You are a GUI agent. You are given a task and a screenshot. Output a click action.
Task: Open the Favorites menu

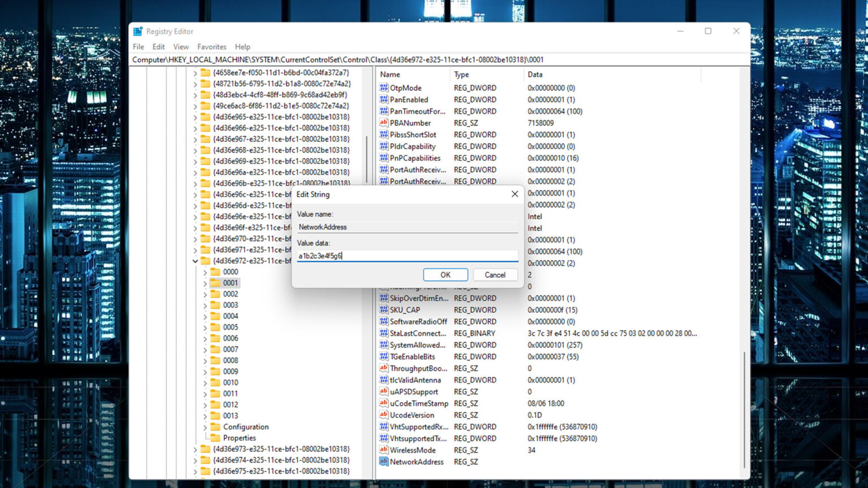pos(211,46)
